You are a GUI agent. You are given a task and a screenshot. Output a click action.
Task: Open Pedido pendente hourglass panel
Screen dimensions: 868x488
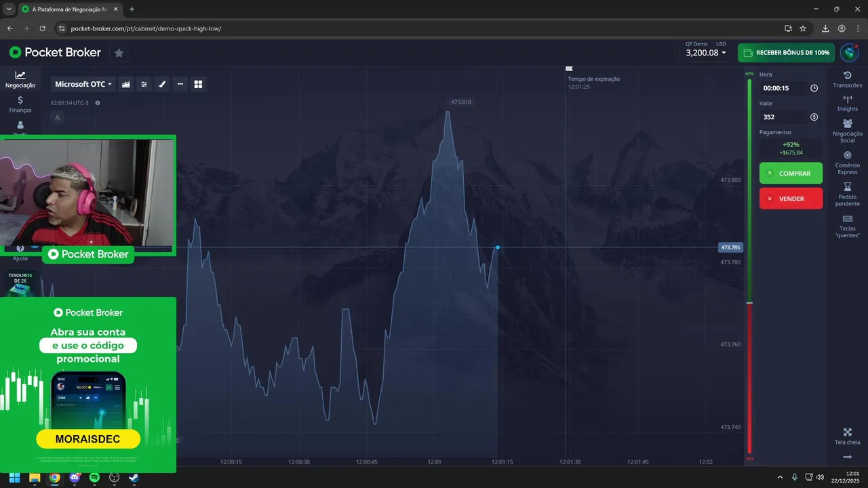pyautogui.click(x=847, y=194)
